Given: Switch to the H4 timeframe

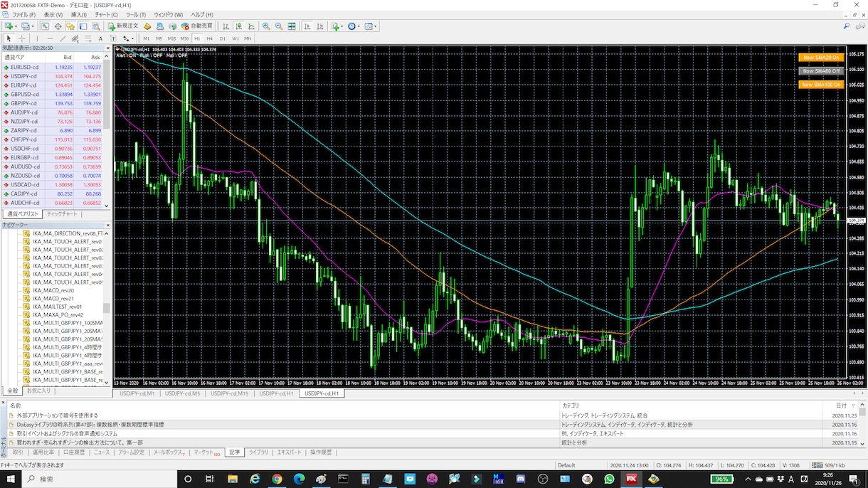Looking at the screenshot, I should pos(209,38).
